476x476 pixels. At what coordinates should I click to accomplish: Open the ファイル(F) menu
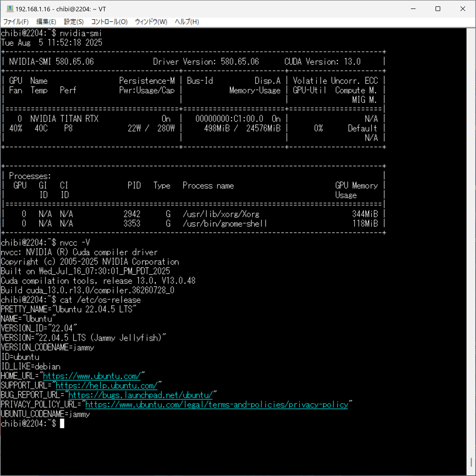(x=16, y=22)
